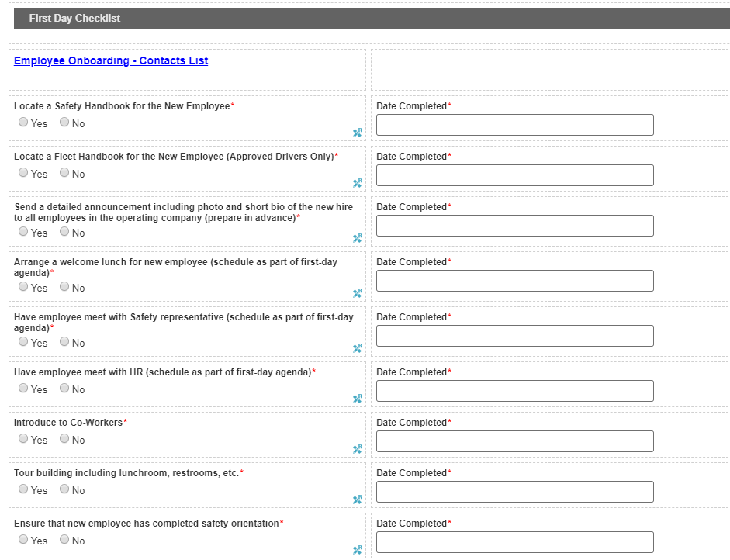Viewport: 730px width, 560px height.
Task: Click Date Completed field for welcome lunch
Action: [x=514, y=281]
